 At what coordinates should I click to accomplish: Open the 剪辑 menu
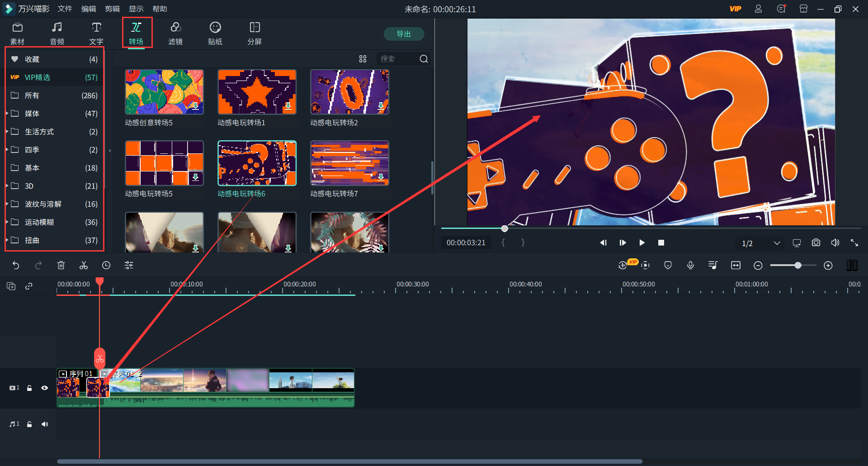(x=112, y=9)
